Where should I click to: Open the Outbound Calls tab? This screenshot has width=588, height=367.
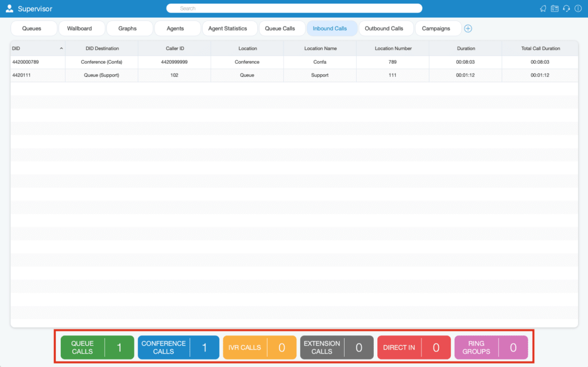click(x=386, y=29)
